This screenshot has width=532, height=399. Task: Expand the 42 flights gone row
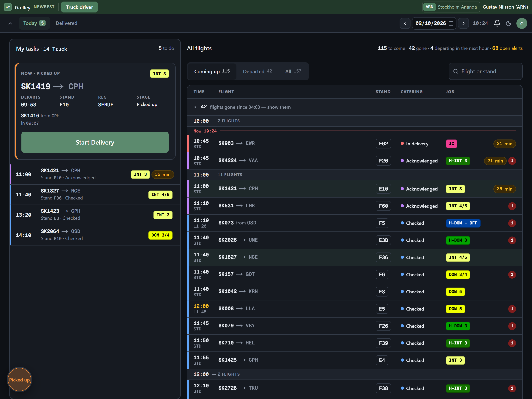pyautogui.click(x=355, y=107)
